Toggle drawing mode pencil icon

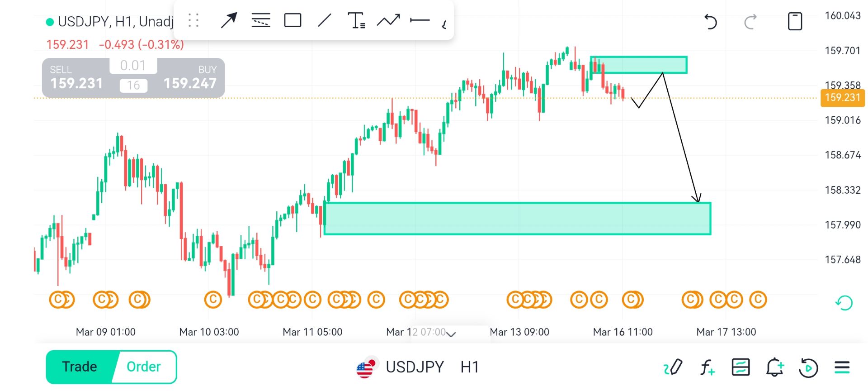[673, 367]
